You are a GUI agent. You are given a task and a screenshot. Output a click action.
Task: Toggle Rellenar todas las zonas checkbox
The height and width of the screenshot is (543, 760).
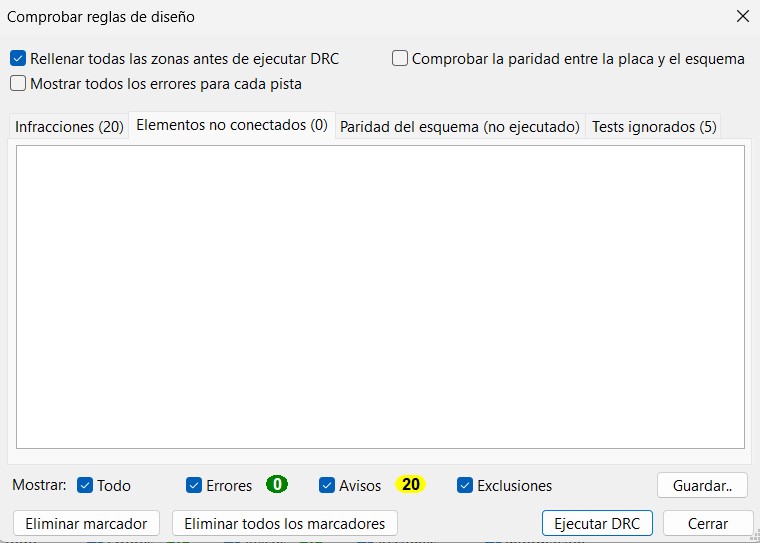click(18, 59)
